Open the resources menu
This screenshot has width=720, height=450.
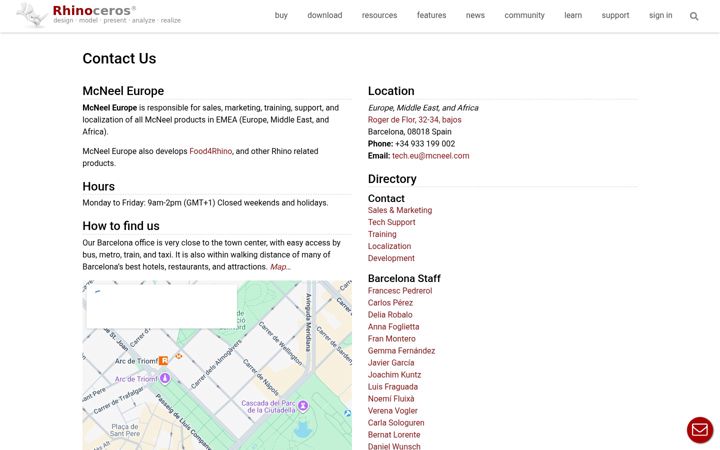[379, 15]
